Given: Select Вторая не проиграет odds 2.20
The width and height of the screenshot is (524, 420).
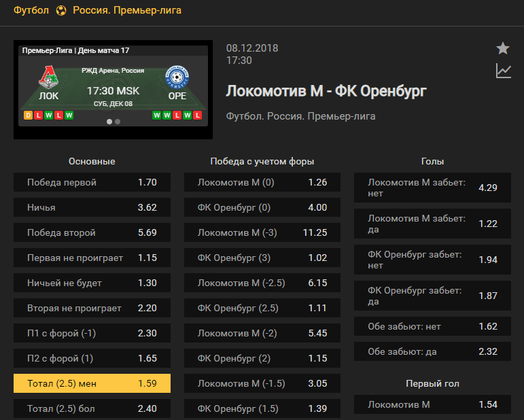Looking at the screenshot, I should 92,308.
